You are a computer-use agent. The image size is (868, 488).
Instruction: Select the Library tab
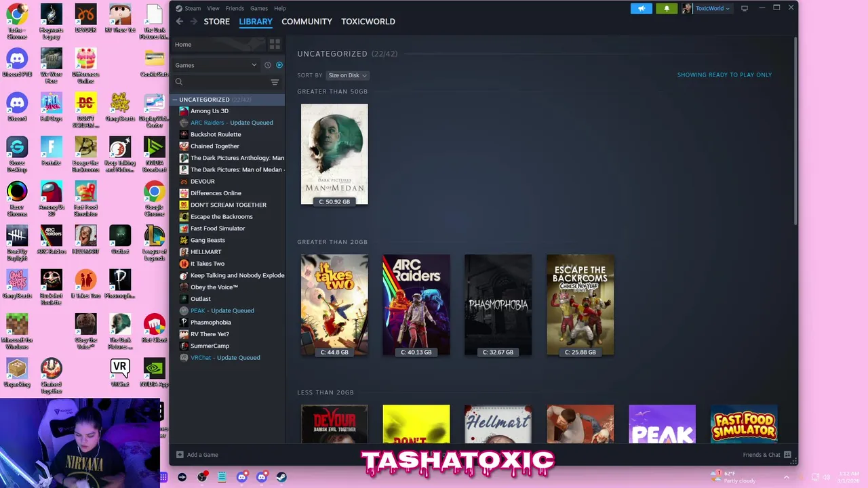pyautogui.click(x=256, y=22)
